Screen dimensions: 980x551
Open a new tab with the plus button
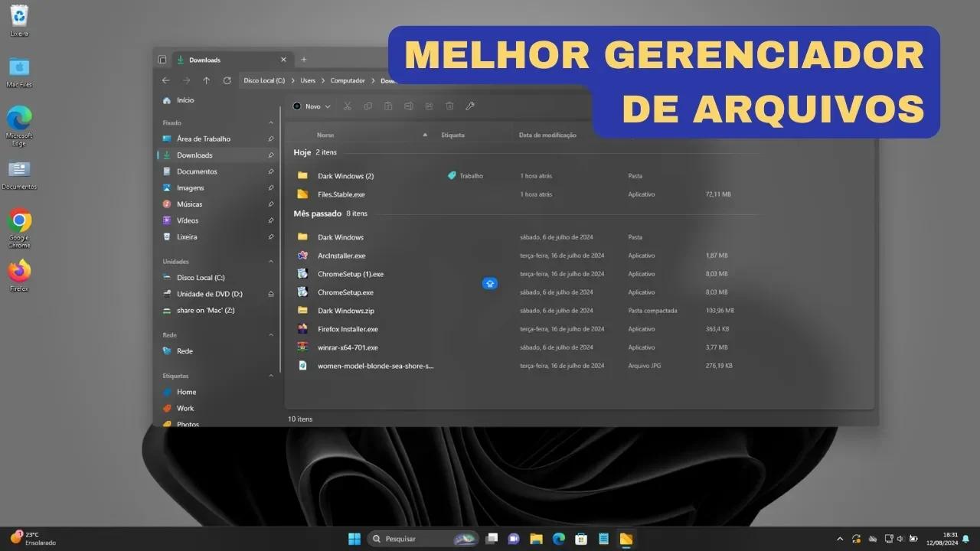point(303,59)
